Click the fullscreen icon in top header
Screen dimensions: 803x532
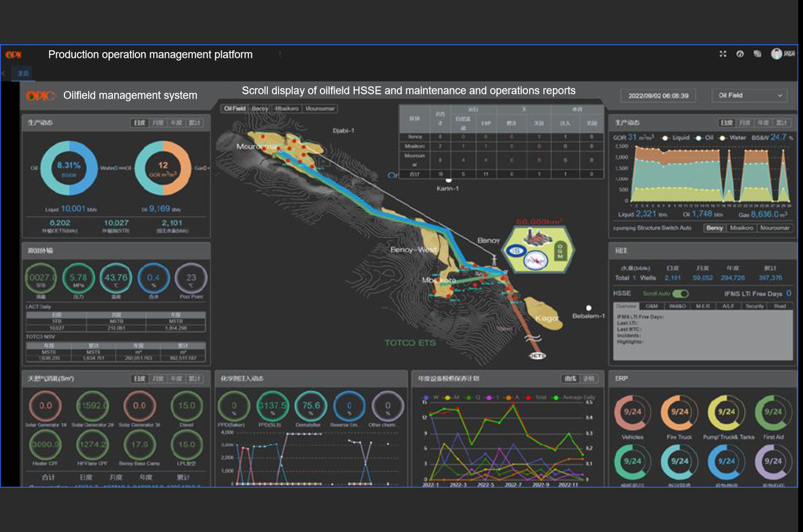723,54
